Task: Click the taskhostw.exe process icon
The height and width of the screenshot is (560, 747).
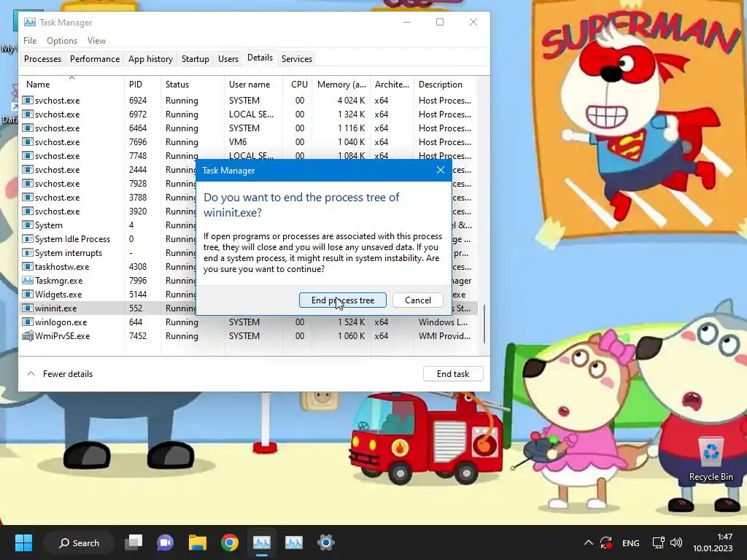Action: [x=28, y=266]
